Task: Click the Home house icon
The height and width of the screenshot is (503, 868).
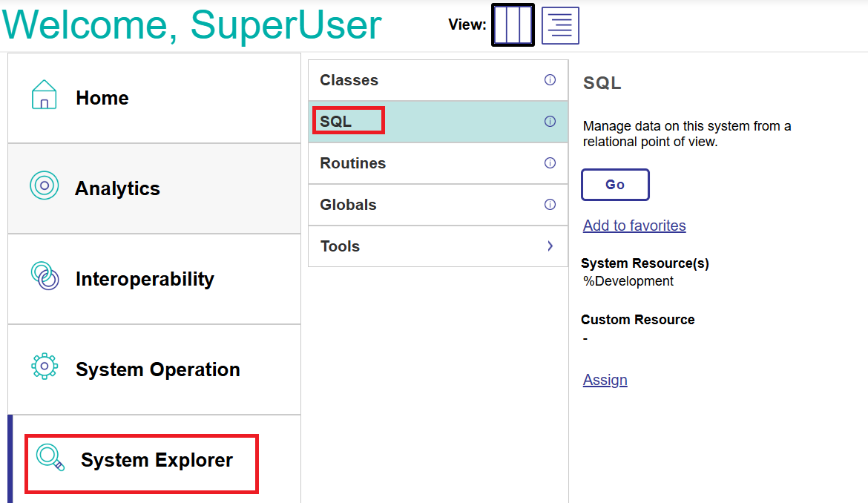Action: (x=45, y=96)
